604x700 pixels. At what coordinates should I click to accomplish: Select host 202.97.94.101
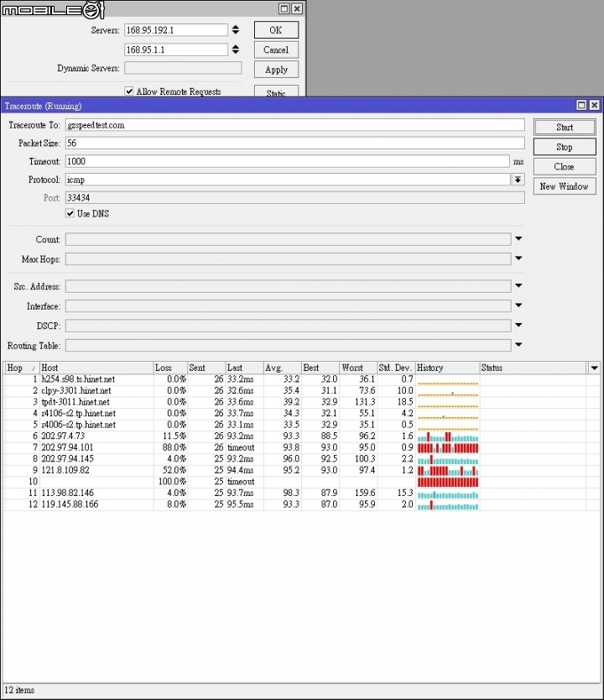click(67, 447)
